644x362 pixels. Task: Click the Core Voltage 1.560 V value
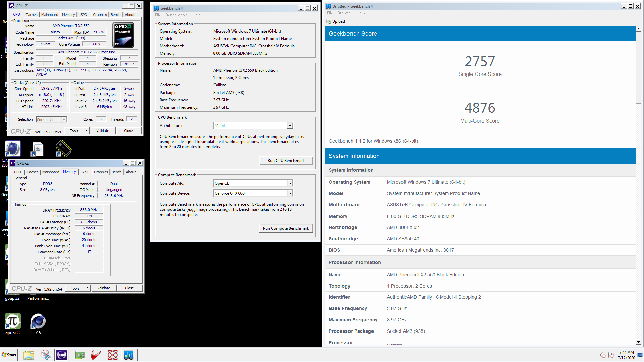(94, 44)
